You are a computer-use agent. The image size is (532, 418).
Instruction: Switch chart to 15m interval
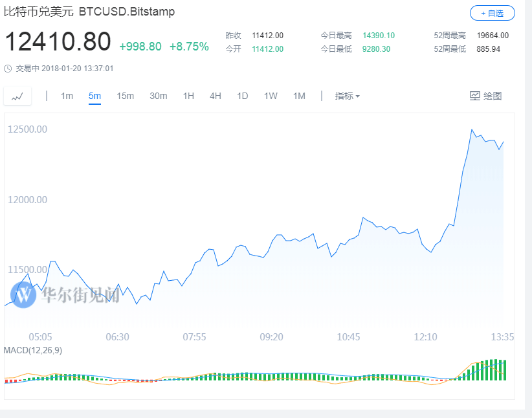point(125,96)
